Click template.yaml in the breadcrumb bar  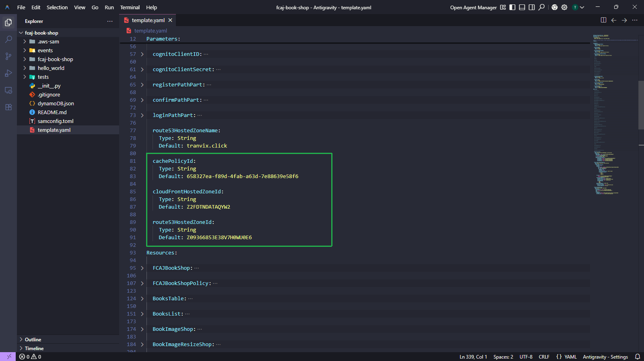coord(151,31)
